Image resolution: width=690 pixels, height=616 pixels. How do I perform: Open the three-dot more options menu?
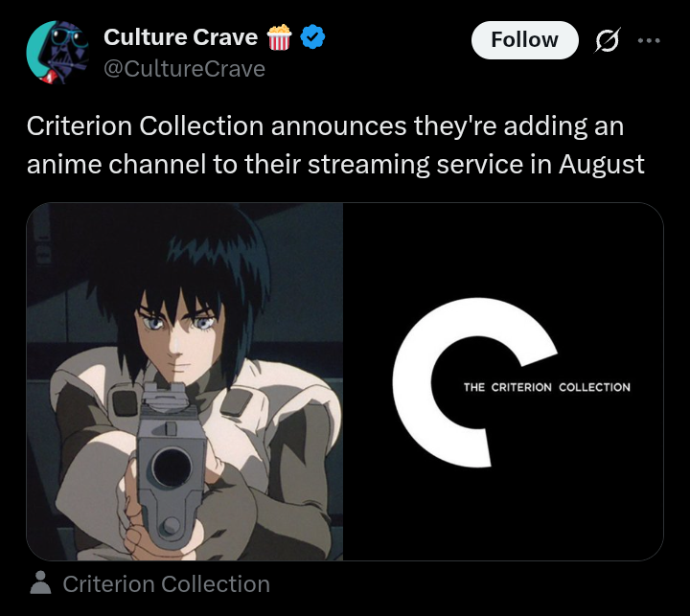649,40
